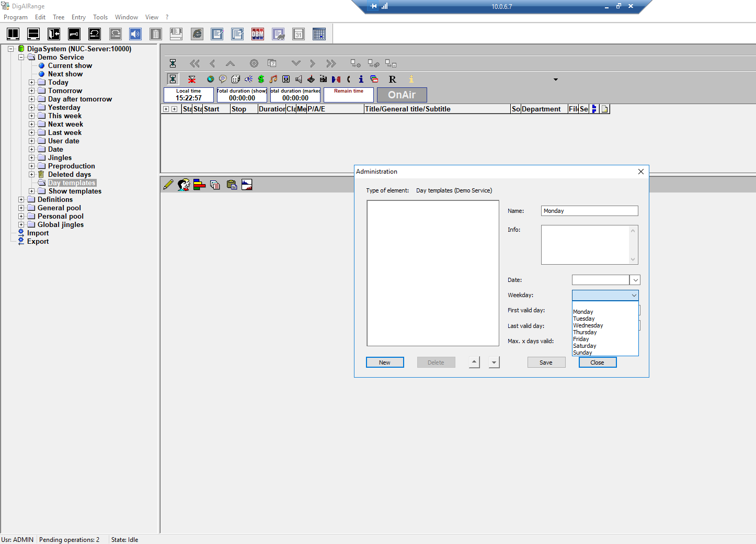Screen dimensions: 756x544
Task: Click the Save button
Action: click(x=546, y=362)
